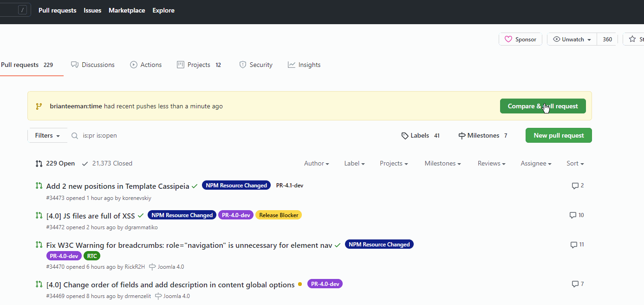The width and height of the screenshot is (644, 305).
Task: Open Marketplace in top navigation
Action: (127, 10)
